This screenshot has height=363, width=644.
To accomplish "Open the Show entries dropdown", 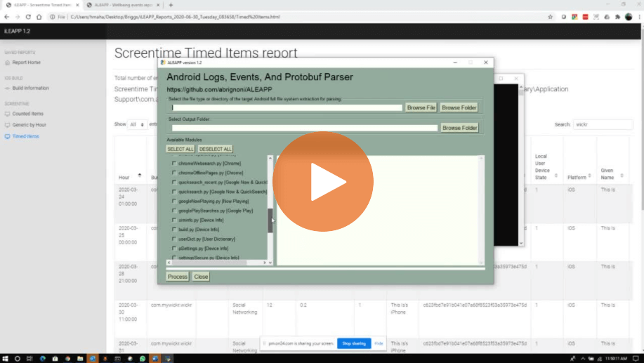I will (138, 124).
